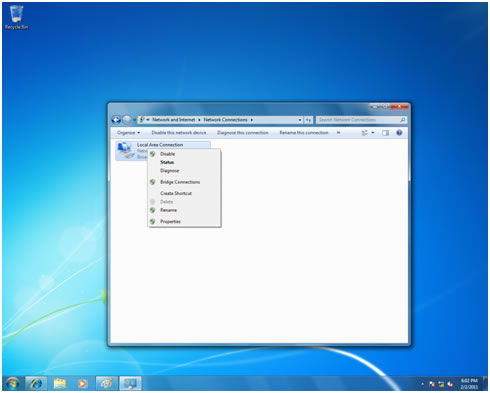490x393 pixels.
Task: Select the Local Area Connection adapter icon
Action: 125,151
